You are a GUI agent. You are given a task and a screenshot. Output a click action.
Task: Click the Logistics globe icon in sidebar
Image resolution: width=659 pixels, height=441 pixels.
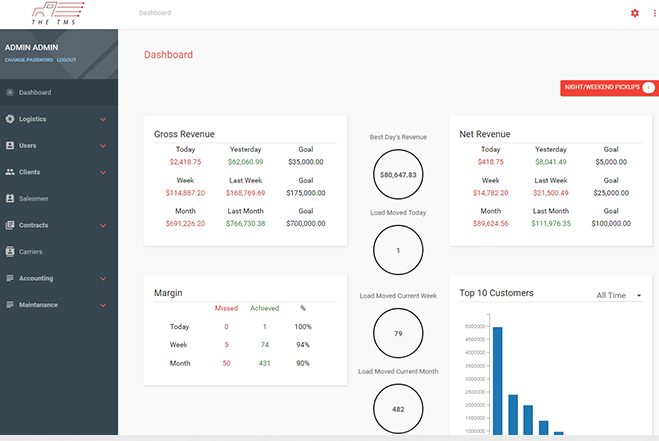coord(10,119)
